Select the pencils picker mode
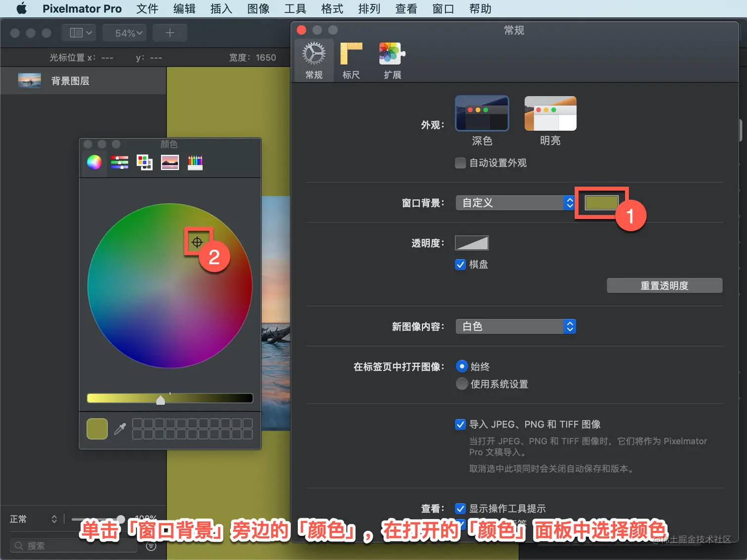 coord(195,162)
